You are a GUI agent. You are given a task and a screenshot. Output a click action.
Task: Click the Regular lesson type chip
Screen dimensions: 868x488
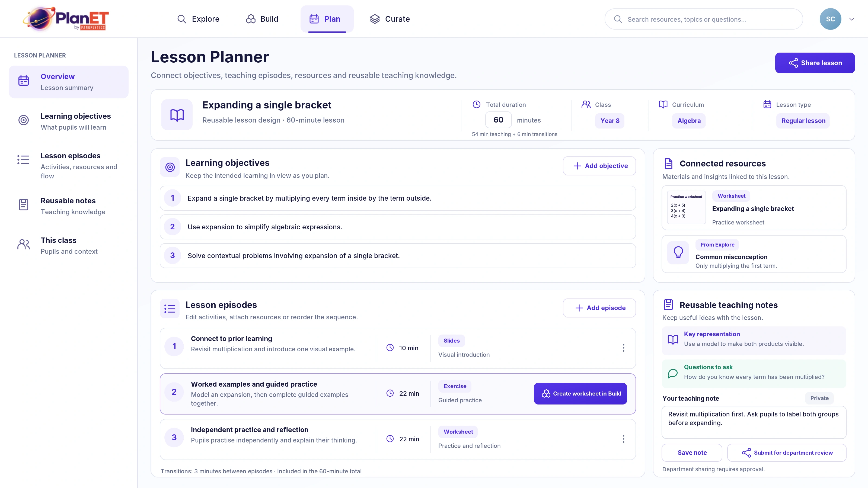coord(803,121)
